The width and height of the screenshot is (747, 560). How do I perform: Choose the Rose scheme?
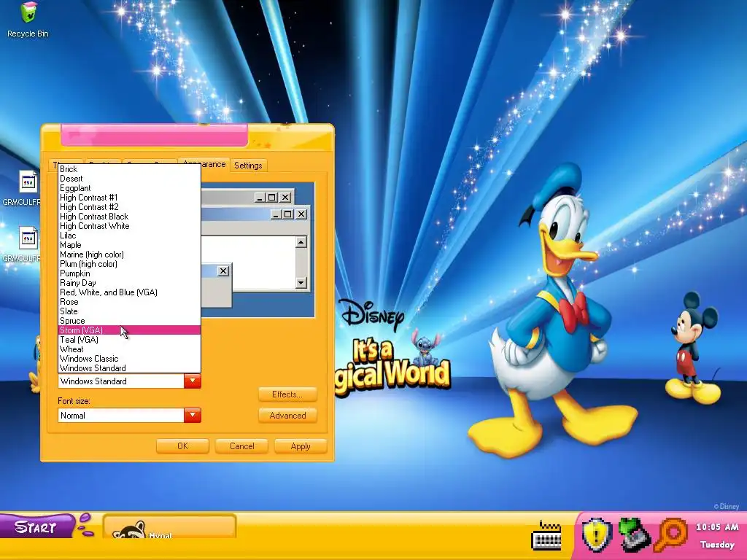(129, 302)
